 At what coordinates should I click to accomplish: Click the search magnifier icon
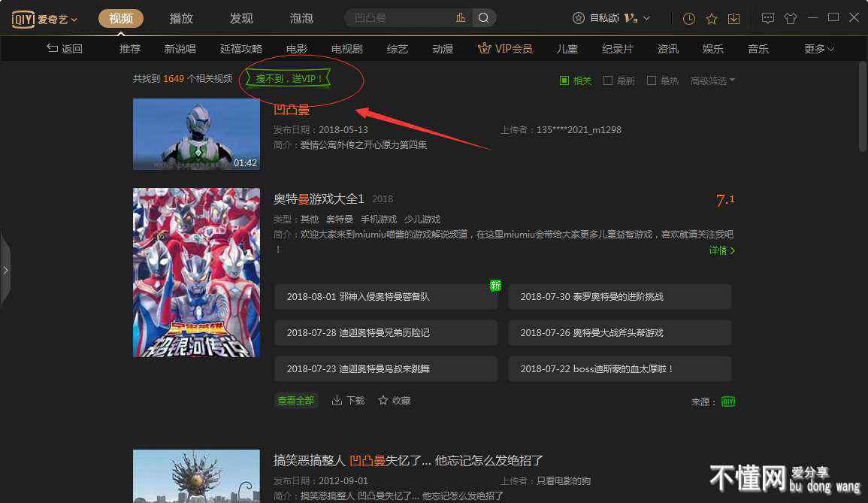point(485,18)
